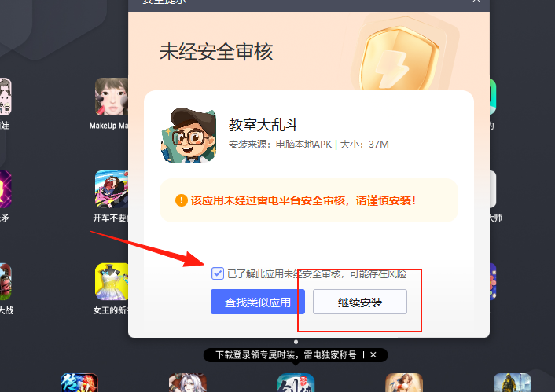Open the soldier shooter game icon at the bottom
The image size is (555, 392).
pos(513,383)
